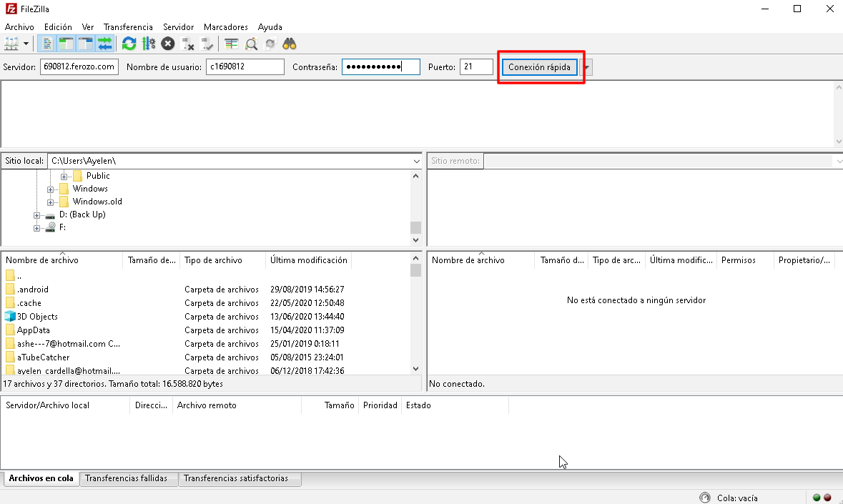843x504 pixels.
Task: Open the Sitio local path dropdown
Action: coord(416,161)
